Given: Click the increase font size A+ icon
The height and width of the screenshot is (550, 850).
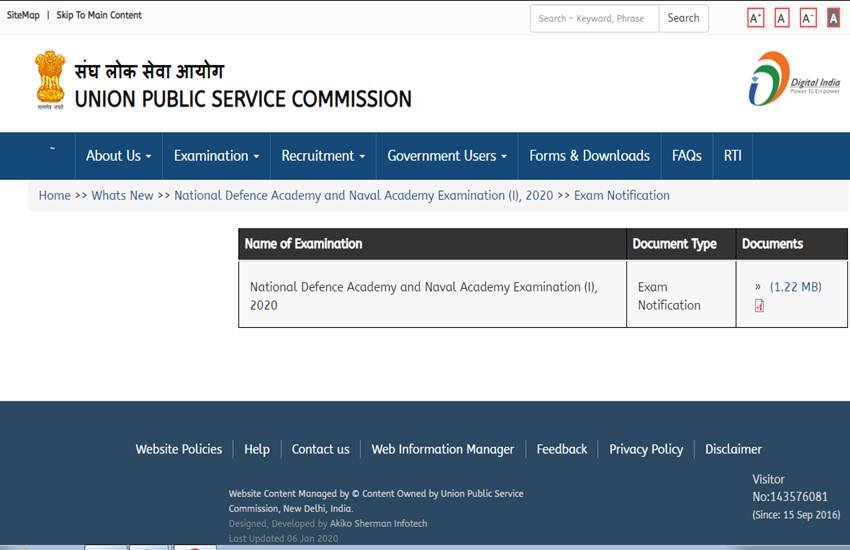Looking at the screenshot, I should [756, 18].
